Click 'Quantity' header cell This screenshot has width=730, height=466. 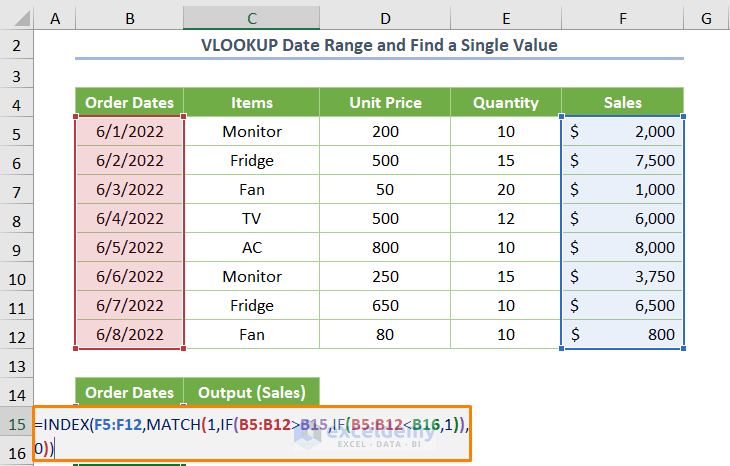point(506,102)
